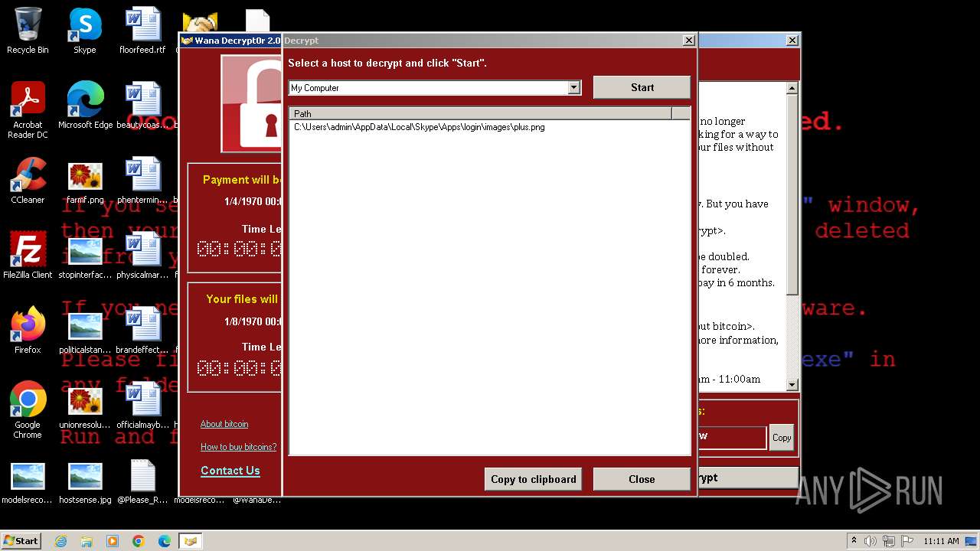The image size is (980, 551).
Task: Click the taskbar clock showing 11:11 AM
Action: point(941,541)
